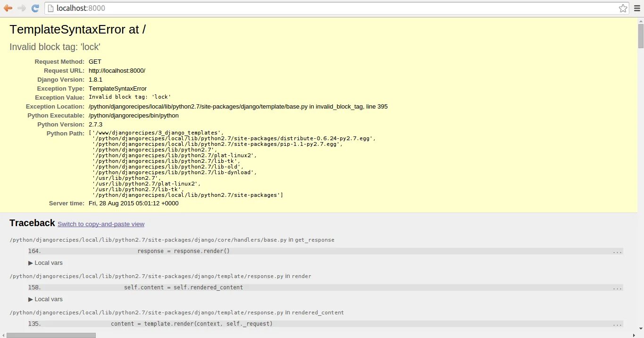Switch to copy-and-paste view

101,224
